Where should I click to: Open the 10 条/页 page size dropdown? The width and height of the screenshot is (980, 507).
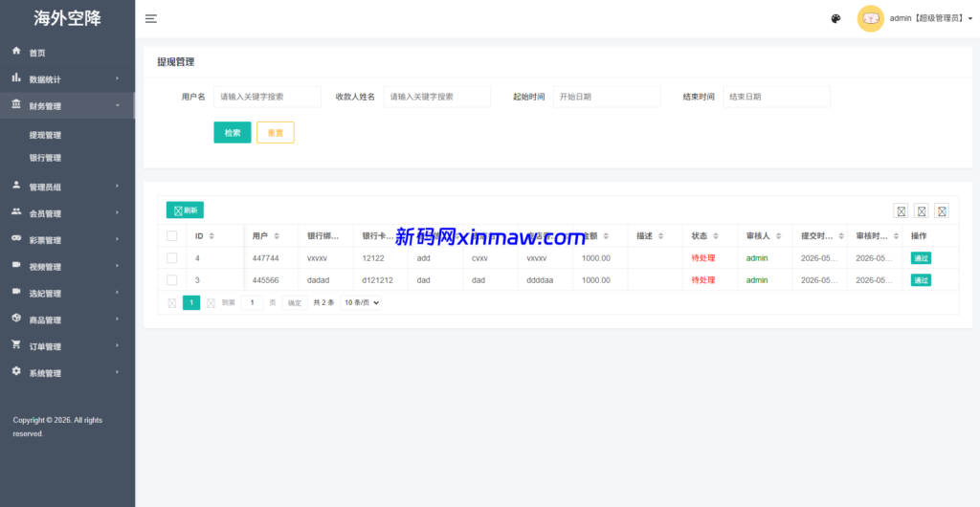pyautogui.click(x=361, y=303)
